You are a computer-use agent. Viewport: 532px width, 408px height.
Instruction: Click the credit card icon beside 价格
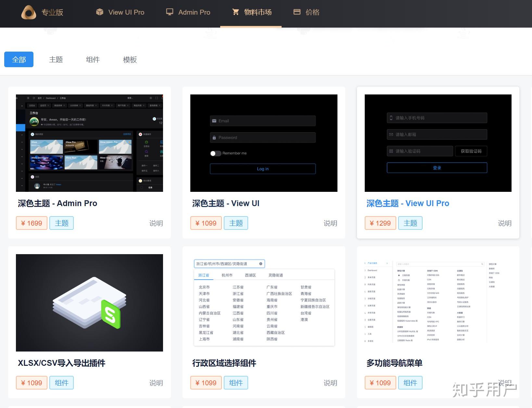click(x=297, y=12)
